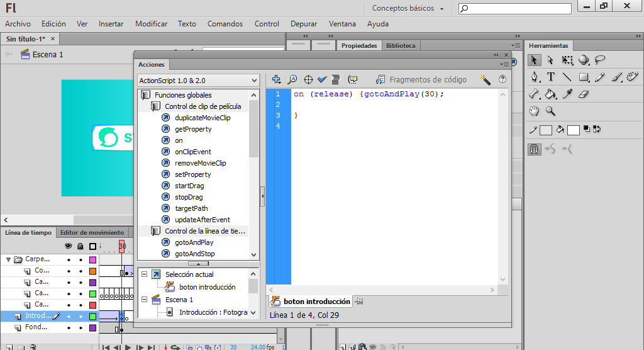The image size is (644, 350).
Task: Click the Fill color swatch in tools
Action: point(574,130)
